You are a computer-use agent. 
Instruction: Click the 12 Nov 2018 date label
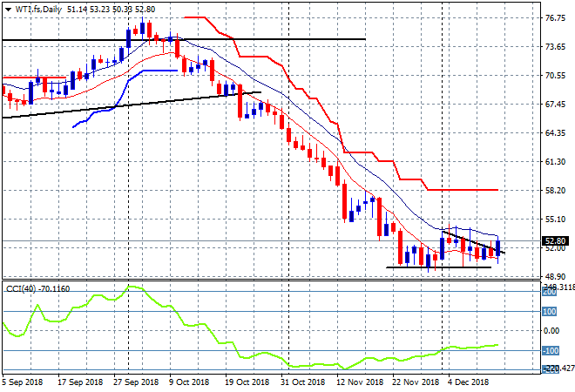coord(360,382)
